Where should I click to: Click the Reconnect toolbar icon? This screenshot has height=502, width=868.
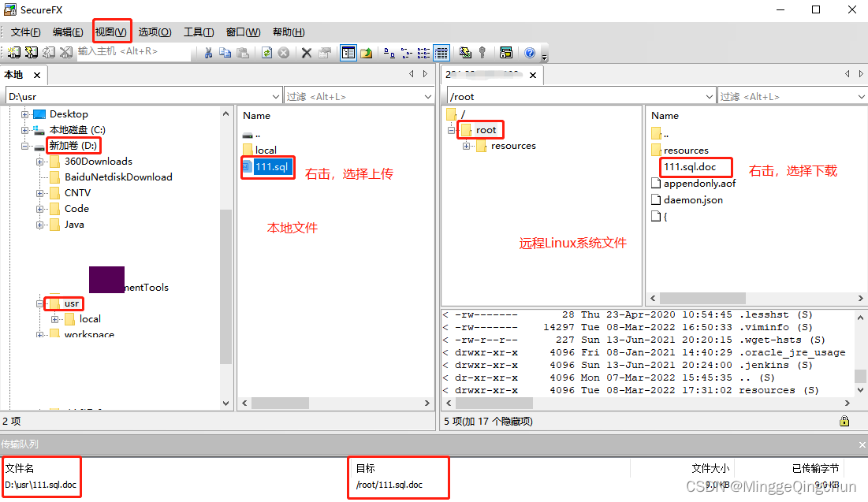coord(49,53)
